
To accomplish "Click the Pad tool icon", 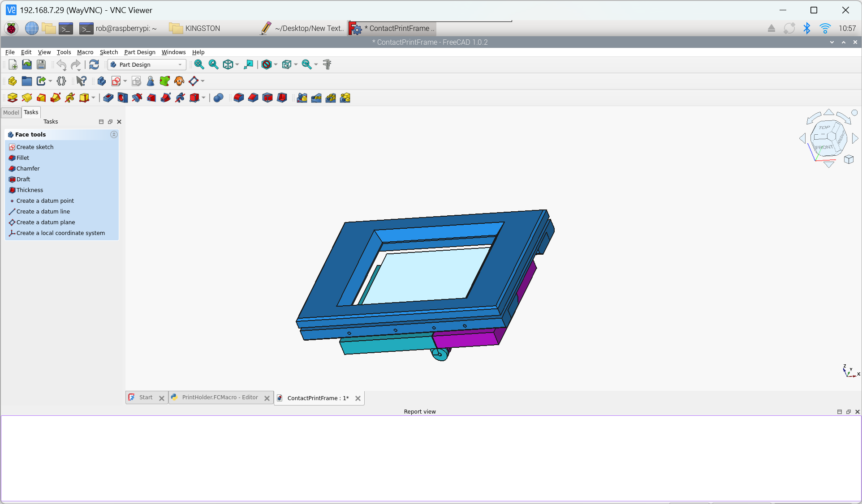I will click(x=13, y=98).
